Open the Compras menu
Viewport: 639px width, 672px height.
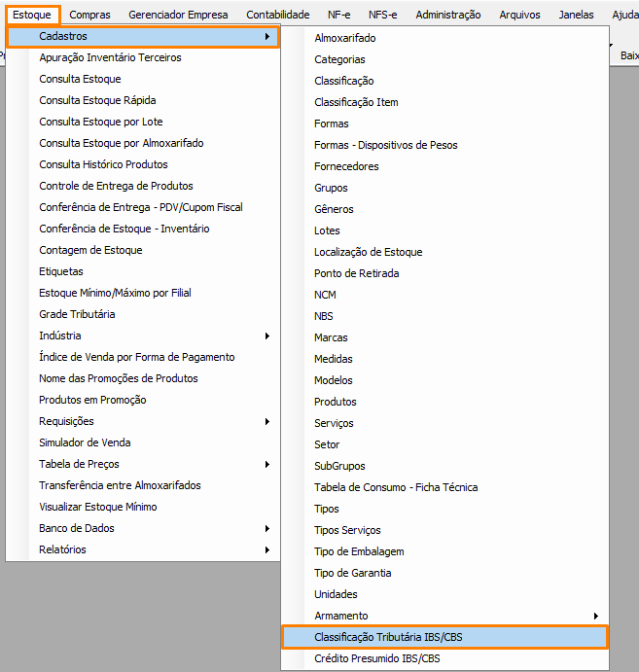tap(89, 15)
